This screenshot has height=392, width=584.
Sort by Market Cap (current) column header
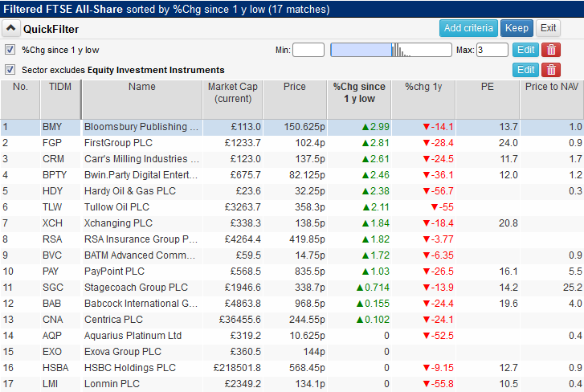coord(233,100)
